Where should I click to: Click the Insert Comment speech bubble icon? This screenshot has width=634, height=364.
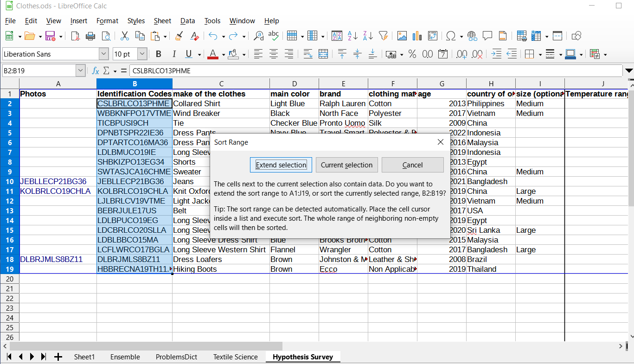click(x=487, y=36)
